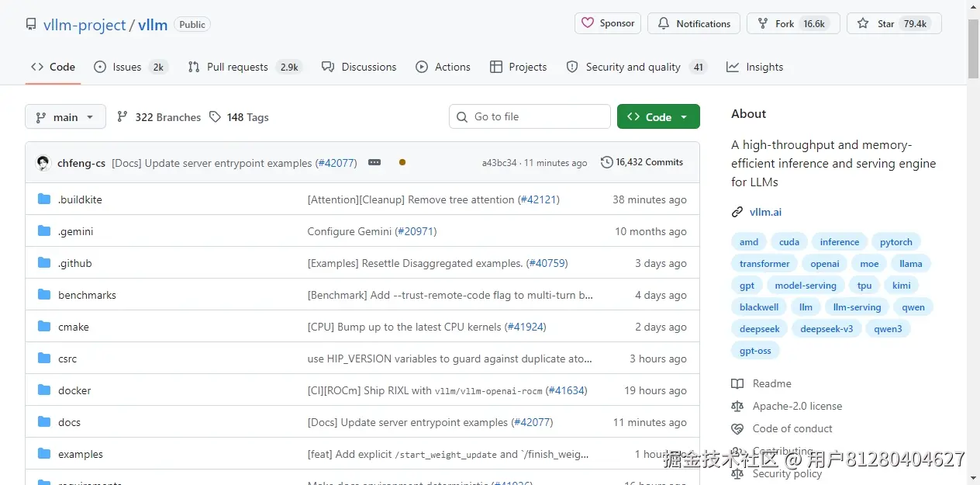Viewport: 980px width, 485px height.
Task: Open the .buildkite folder
Action: point(80,199)
